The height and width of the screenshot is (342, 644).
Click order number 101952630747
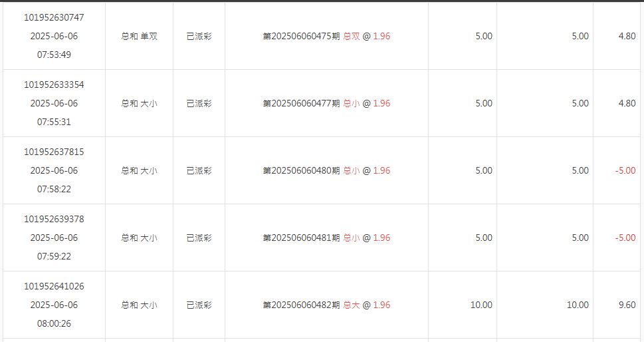[x=54, y=17]
